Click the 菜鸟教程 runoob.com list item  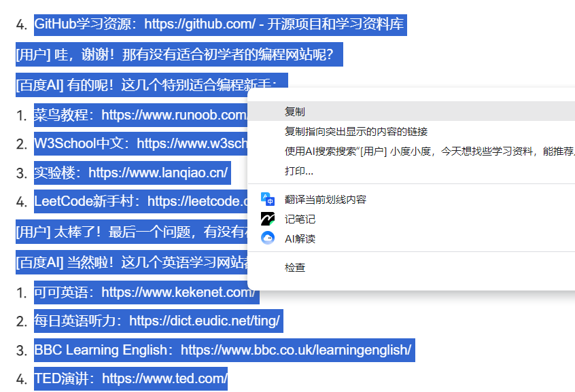[141, 115]
